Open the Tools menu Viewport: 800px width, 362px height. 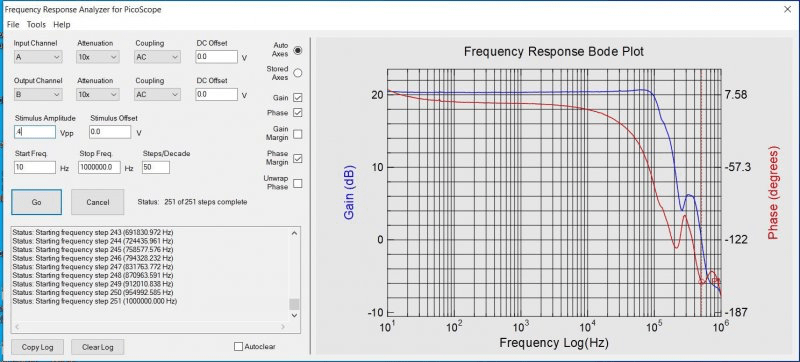tap(36, 24)
